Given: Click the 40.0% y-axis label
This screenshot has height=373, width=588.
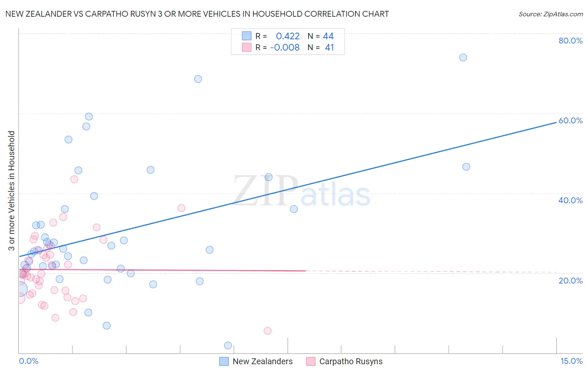Looking at the screenshot, I should click(570, 200).
